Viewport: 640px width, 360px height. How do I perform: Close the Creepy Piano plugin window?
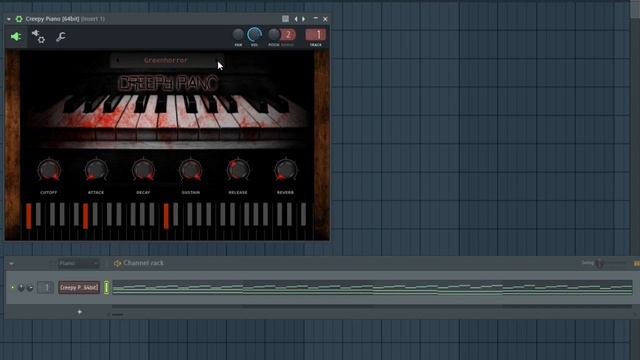tap(325, 19)
